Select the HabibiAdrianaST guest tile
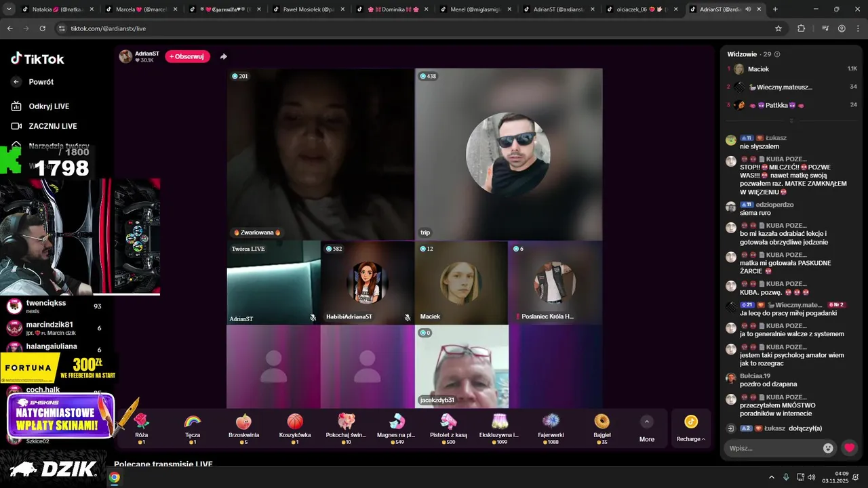The height and width of the screenshot is (488, 868). coord(367,283)
